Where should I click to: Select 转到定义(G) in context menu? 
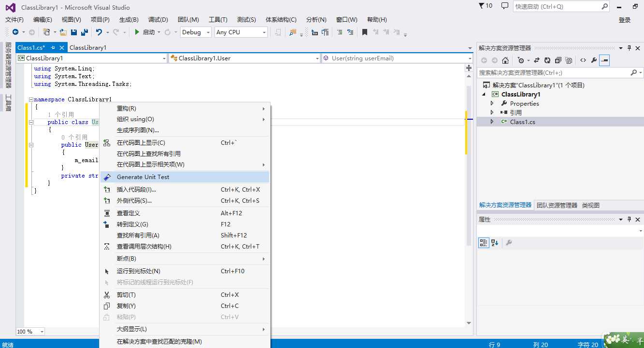tap(185, 224)
